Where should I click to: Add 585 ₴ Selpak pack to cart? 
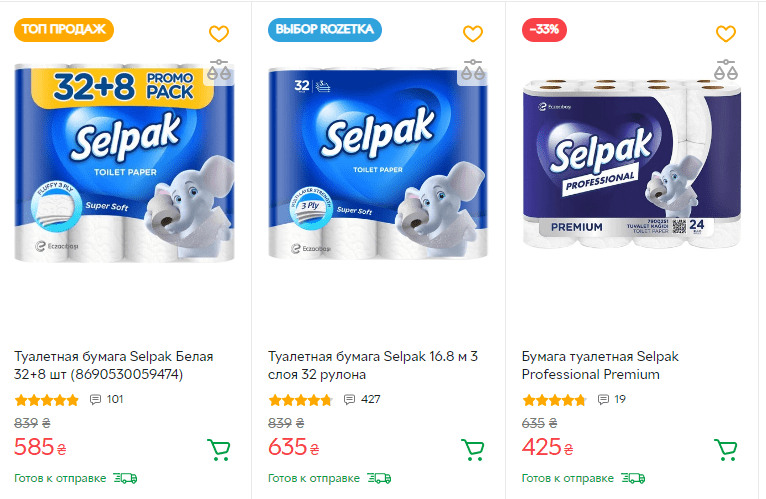[218, 450]
